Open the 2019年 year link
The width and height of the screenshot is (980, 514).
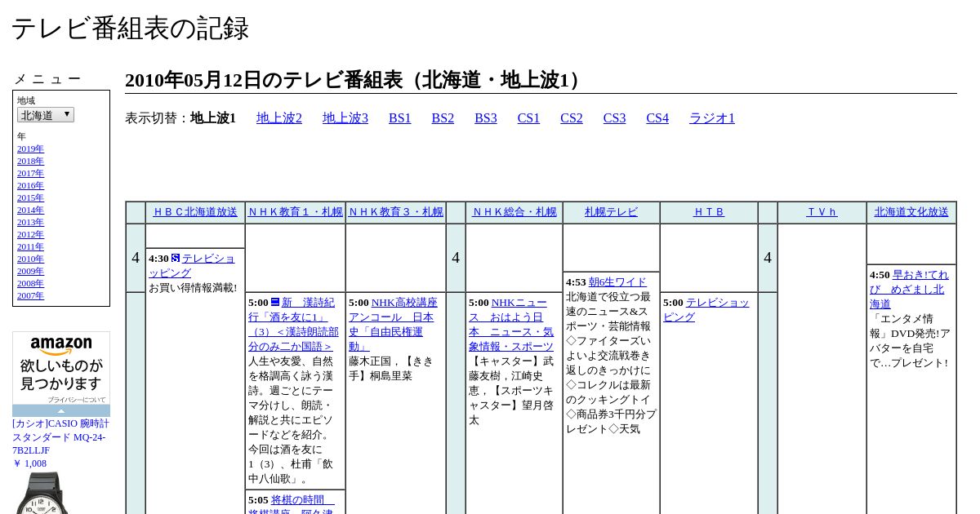[30, 148]
